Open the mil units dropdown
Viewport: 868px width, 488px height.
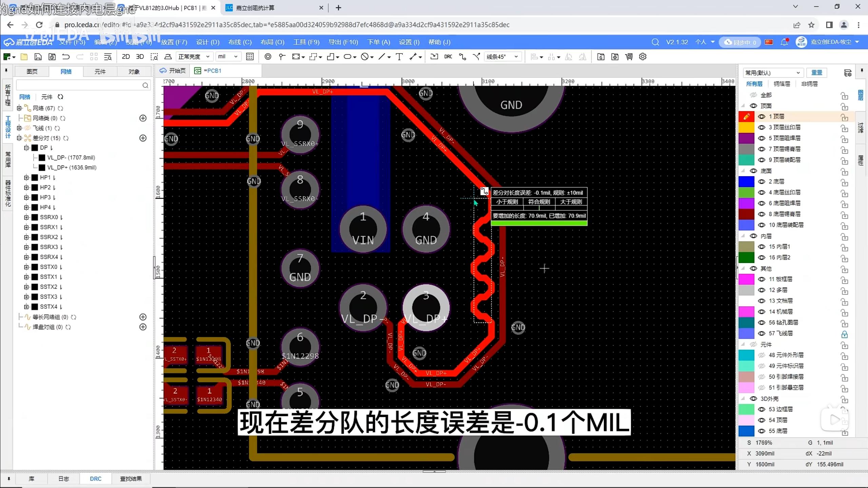point(228,57)
